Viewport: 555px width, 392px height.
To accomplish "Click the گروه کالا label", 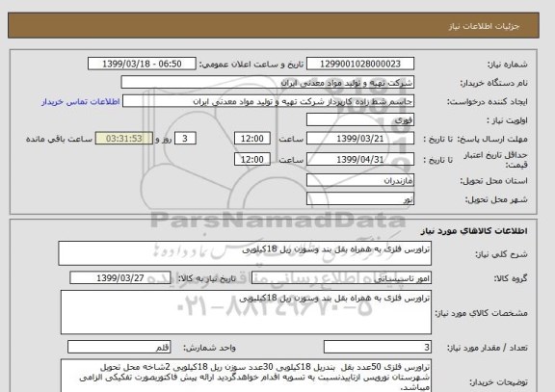I will (x=511, y=278).
